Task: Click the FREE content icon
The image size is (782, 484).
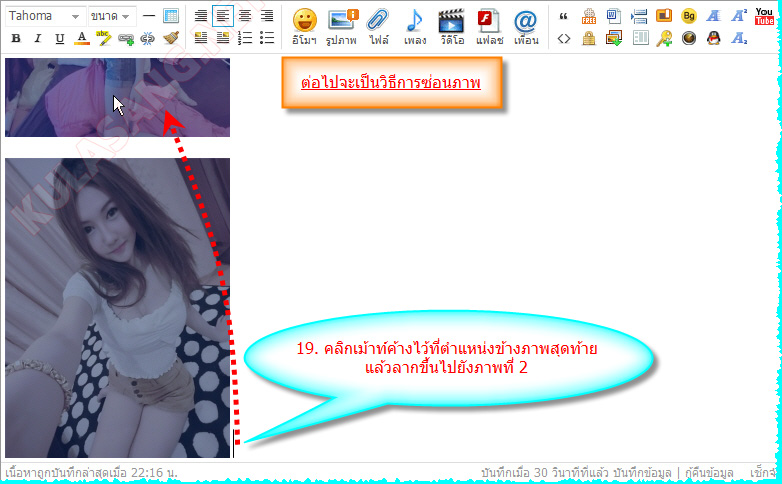Action: 589,16
